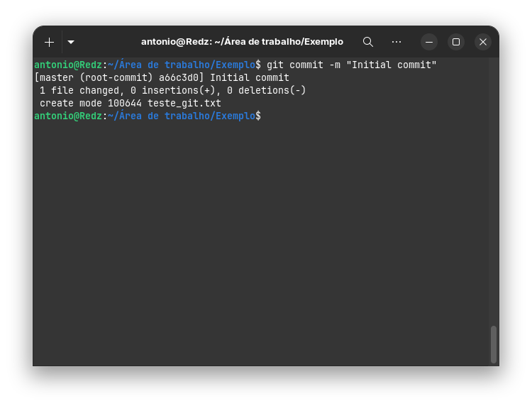Click 'create mode 100644' text
Viewport: 532px width, 406px height.
click(91, 103)
